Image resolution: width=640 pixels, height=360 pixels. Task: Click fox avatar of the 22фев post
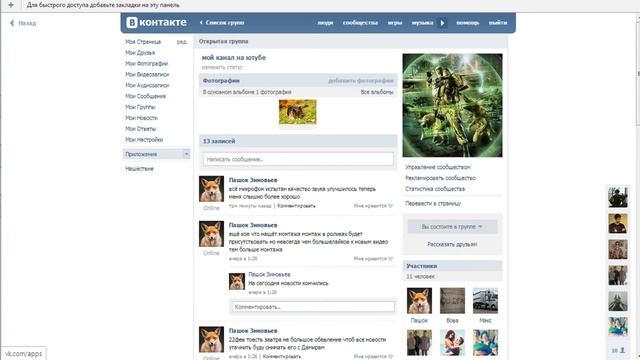coord(211,339)
